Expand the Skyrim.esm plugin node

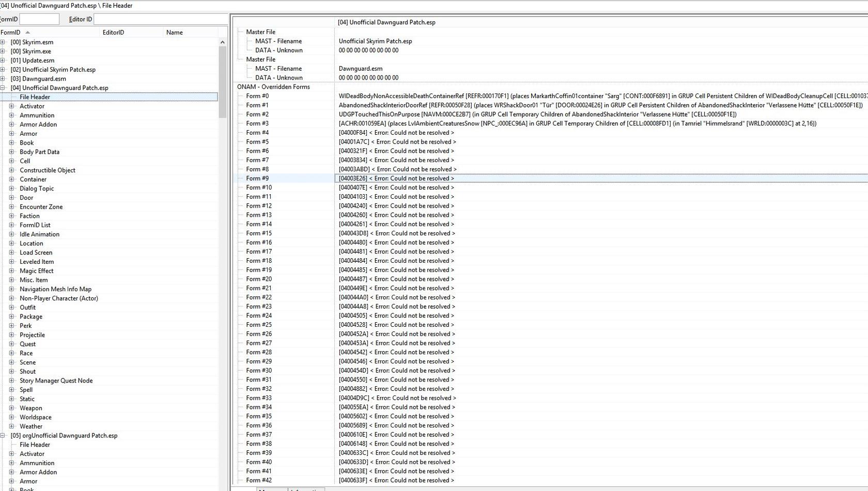(x=3, y=42)
